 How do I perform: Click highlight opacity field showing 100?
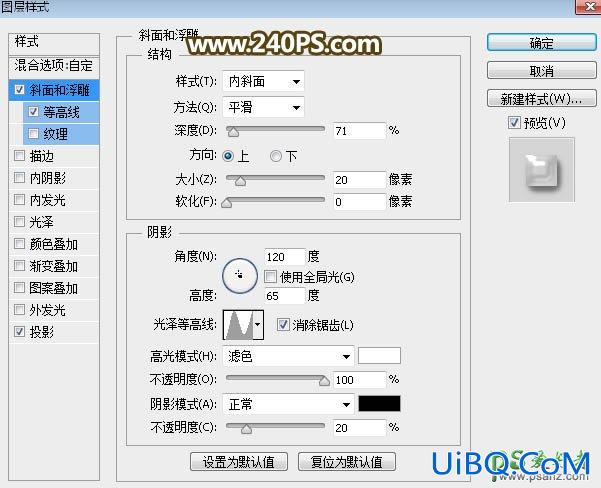[x=359, y=380]
